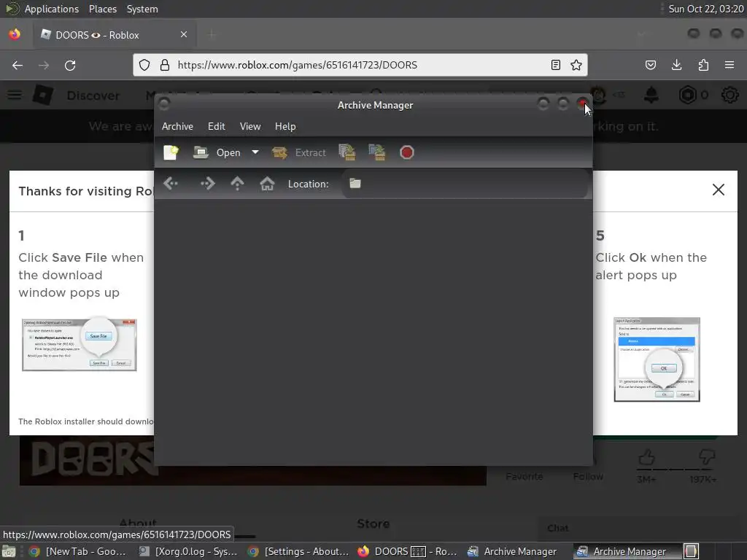747x560 pixels.
Task: Open the Places menu in top panel
Action: click(102, 9)
